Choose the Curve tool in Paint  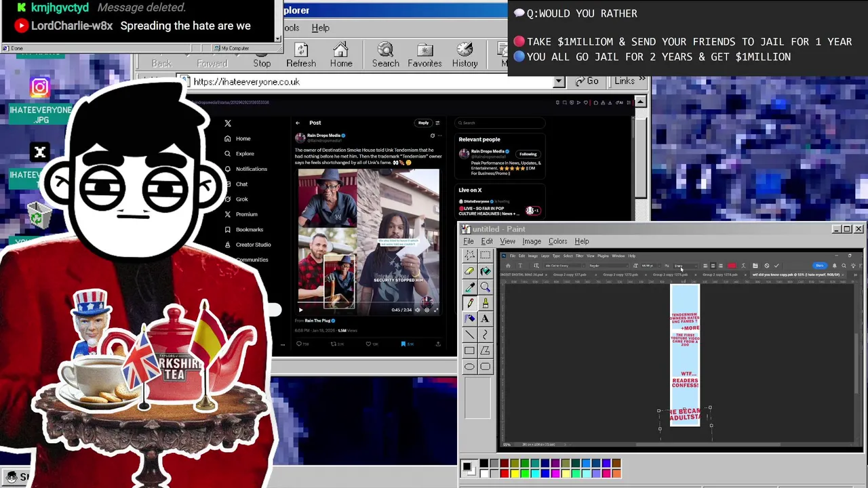[486, 335]
